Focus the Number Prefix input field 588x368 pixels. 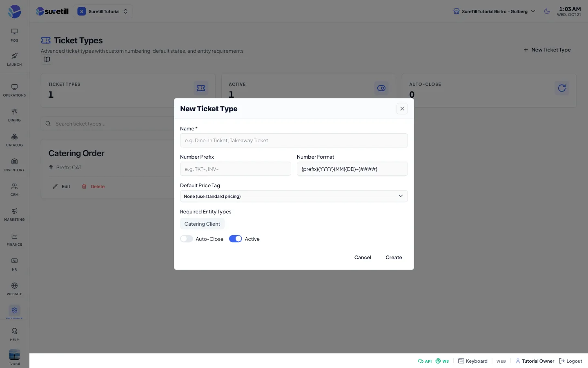236,169
